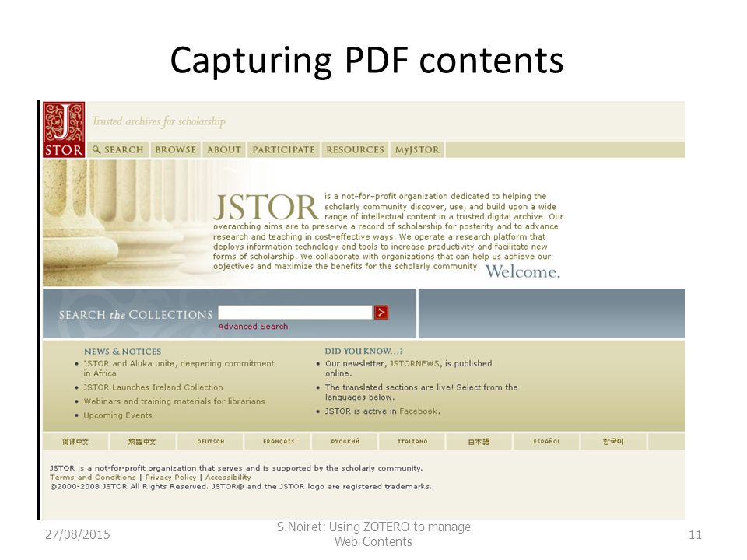Screen dimensions: 747x560
Task: Open the Privacy Policy link
Action: point(170,477)
